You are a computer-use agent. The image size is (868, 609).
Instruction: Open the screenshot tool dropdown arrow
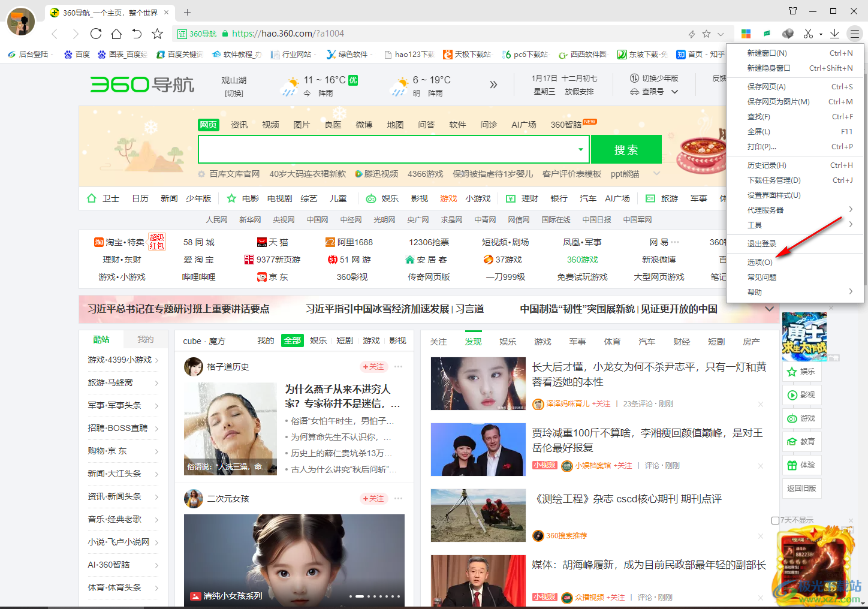click(820, 34)
